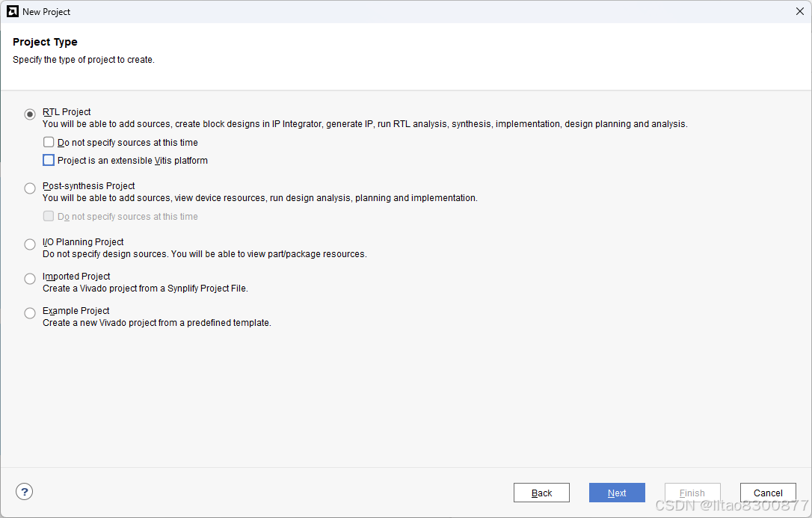Enable 'Project is an extensible Vitis platform'
Image resolution: width=812 pixels, height=518 pixels.
coord(49,161)
